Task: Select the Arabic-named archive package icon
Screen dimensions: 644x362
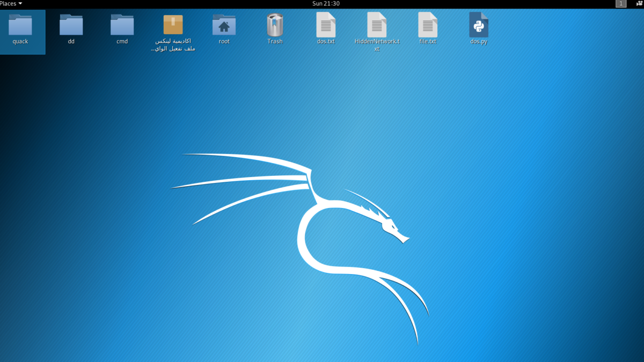Action: 173,25
